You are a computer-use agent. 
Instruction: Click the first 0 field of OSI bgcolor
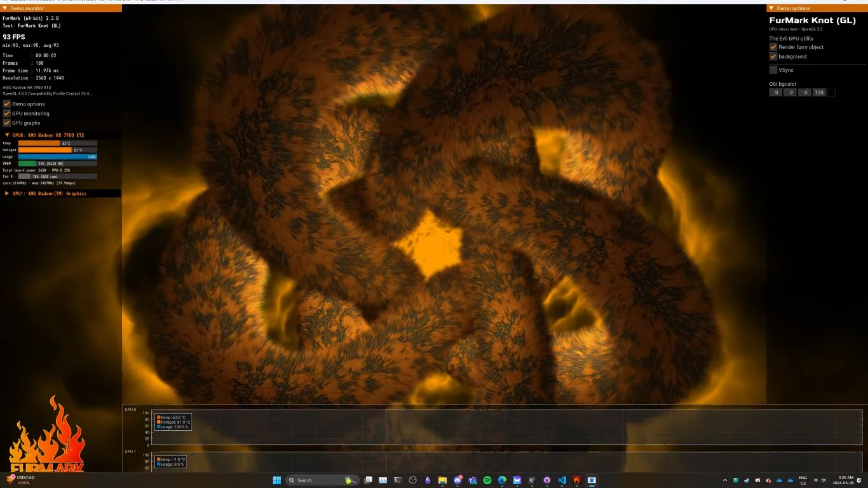(775, 92)
